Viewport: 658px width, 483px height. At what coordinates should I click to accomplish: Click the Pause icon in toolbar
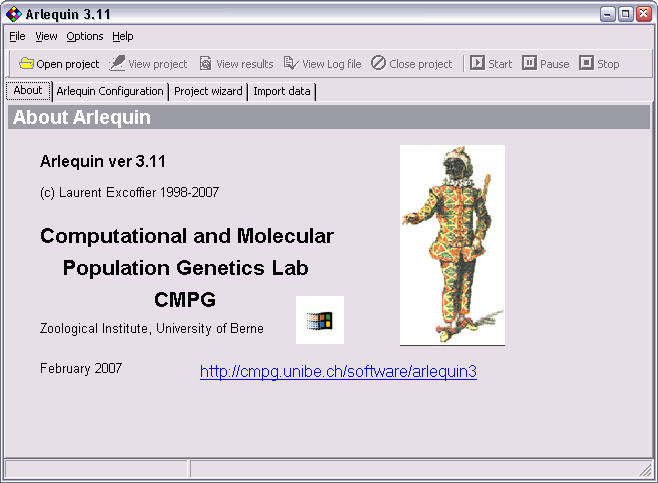click(529, 63)
